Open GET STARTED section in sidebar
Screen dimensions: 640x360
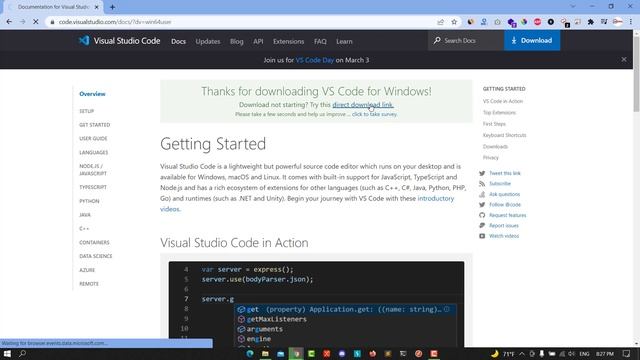(x=95, y=125)
